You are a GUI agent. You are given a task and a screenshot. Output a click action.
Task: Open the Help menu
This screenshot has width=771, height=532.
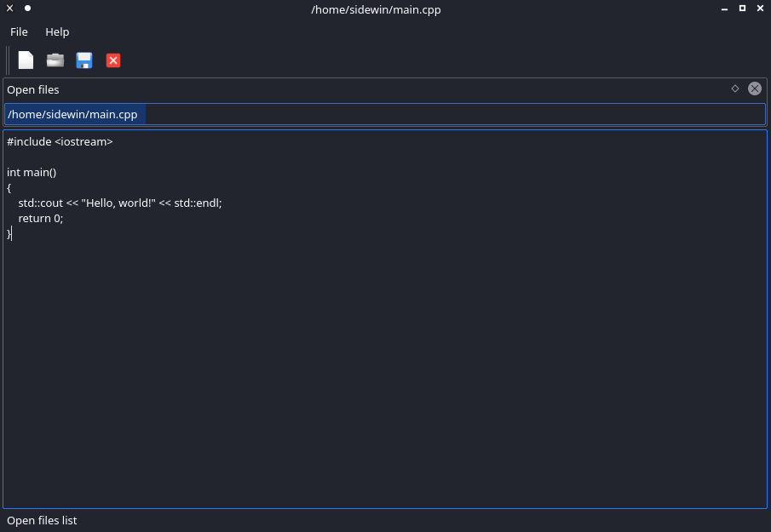click(x=57, y=32)
